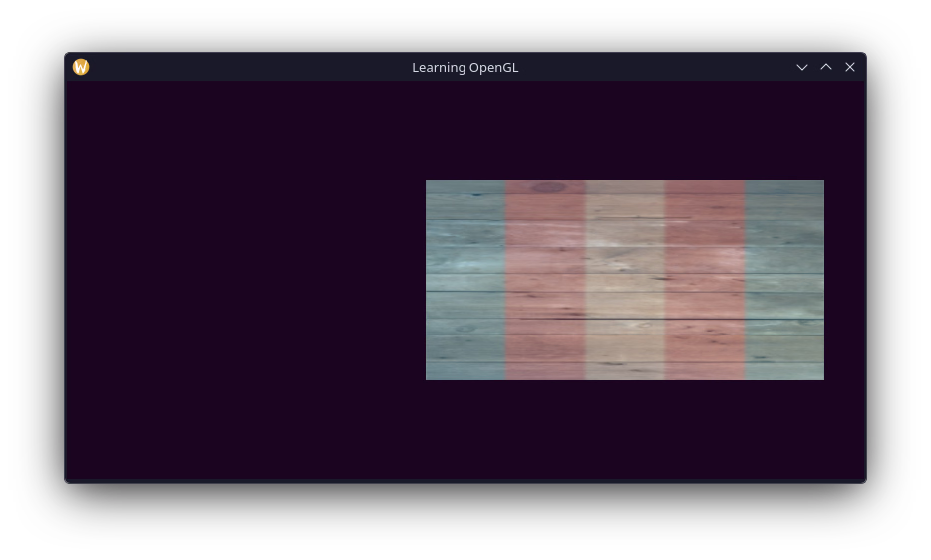
Task: Click the rightmost gray-blue stripe of the wood texture
Action: point(784,280)
